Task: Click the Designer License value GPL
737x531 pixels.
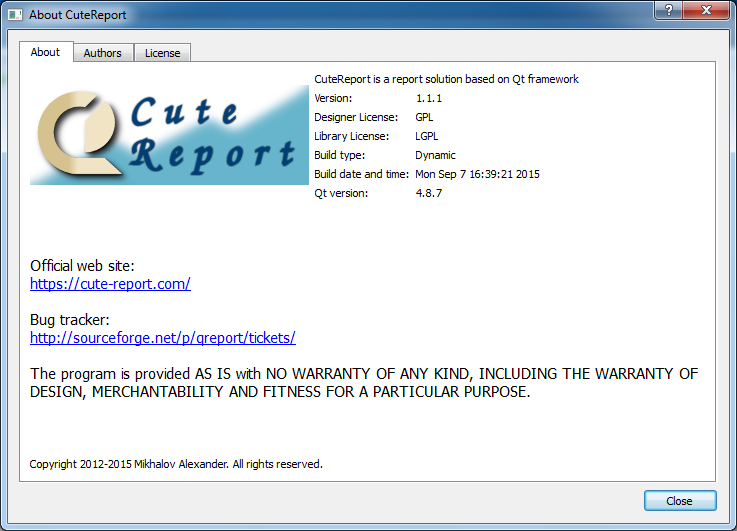Action: tap(425, 117)
